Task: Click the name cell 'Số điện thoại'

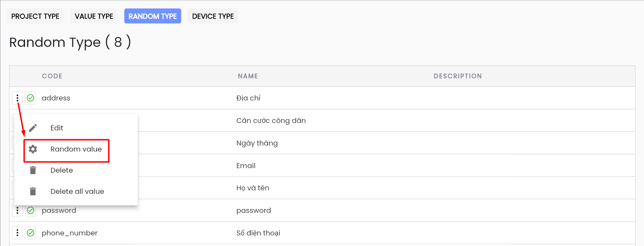Action: coord(258,233)
